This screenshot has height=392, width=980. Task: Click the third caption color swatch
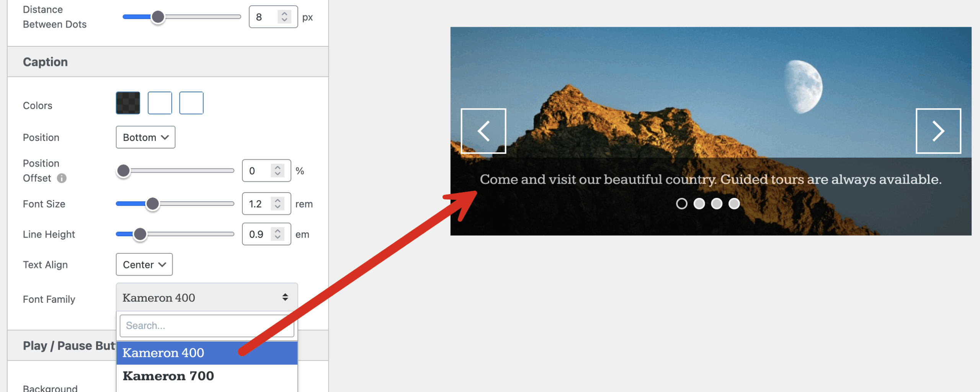tap(191, 103)
